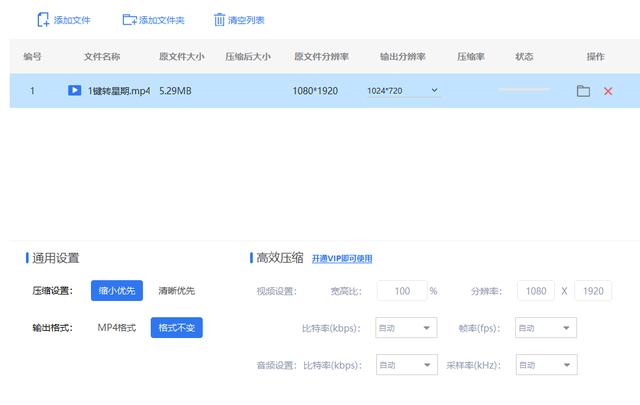
Task: Click the 操作 column header
Action: pos(596,56)
